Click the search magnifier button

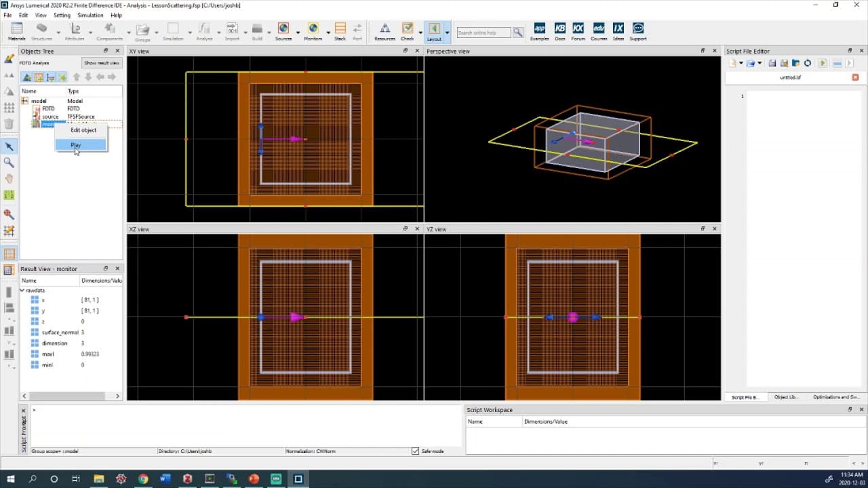tap(518, 33)
